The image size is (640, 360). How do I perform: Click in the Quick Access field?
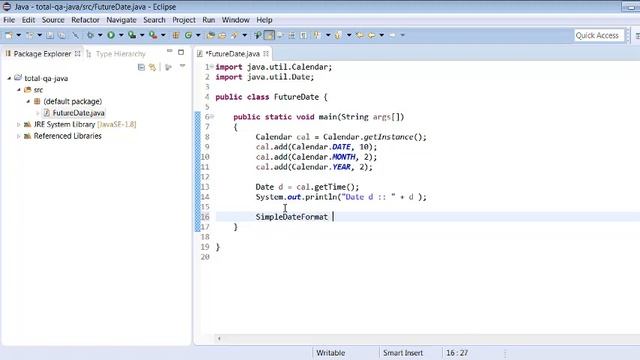coord(599,36)
